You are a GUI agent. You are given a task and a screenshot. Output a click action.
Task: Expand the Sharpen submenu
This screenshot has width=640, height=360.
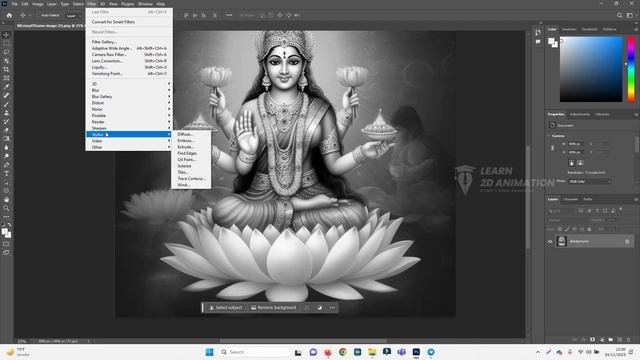129,128
